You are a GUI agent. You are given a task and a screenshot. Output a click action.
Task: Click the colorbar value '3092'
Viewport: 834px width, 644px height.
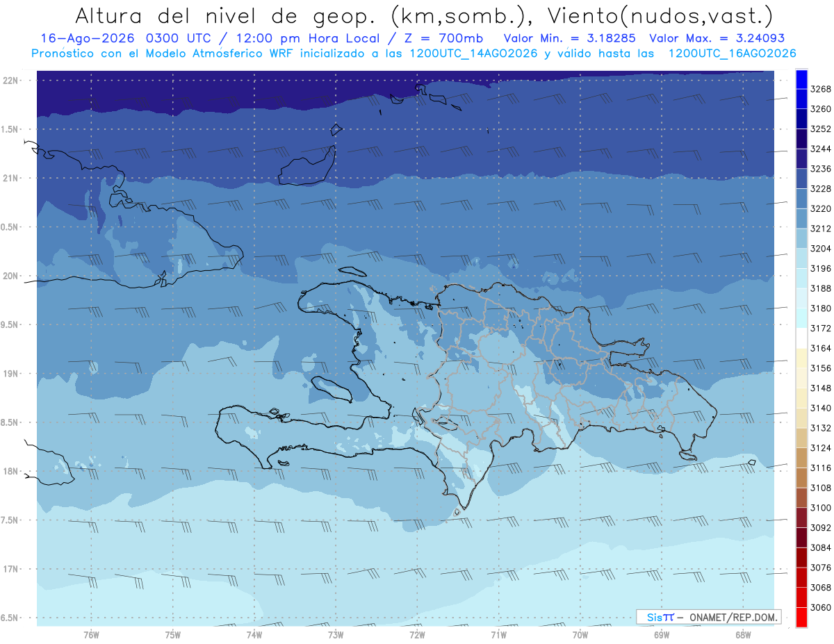pos(821,528)
